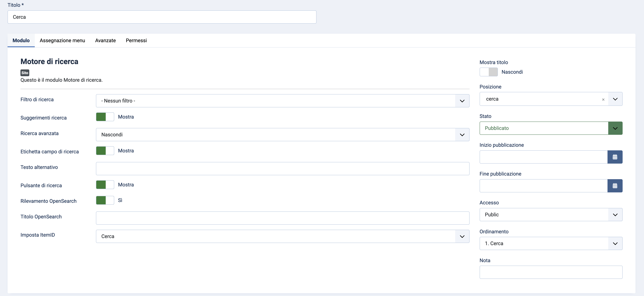This screenshot has width=644, height=296.
Task: Click the Titolo OpenSearch input field
Action: click(283, 218)
